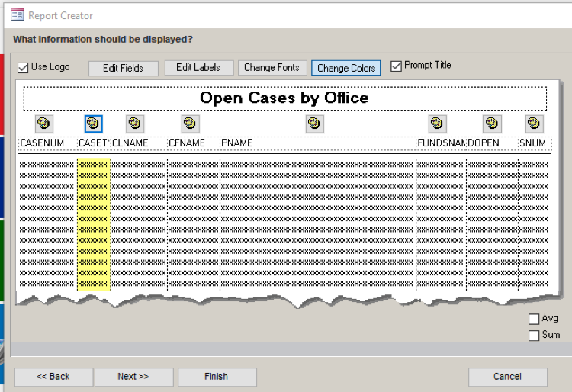This screenshot has height=392, width=572.
Task: Return to previous step with << Back
Action: [x=53, y=377]
